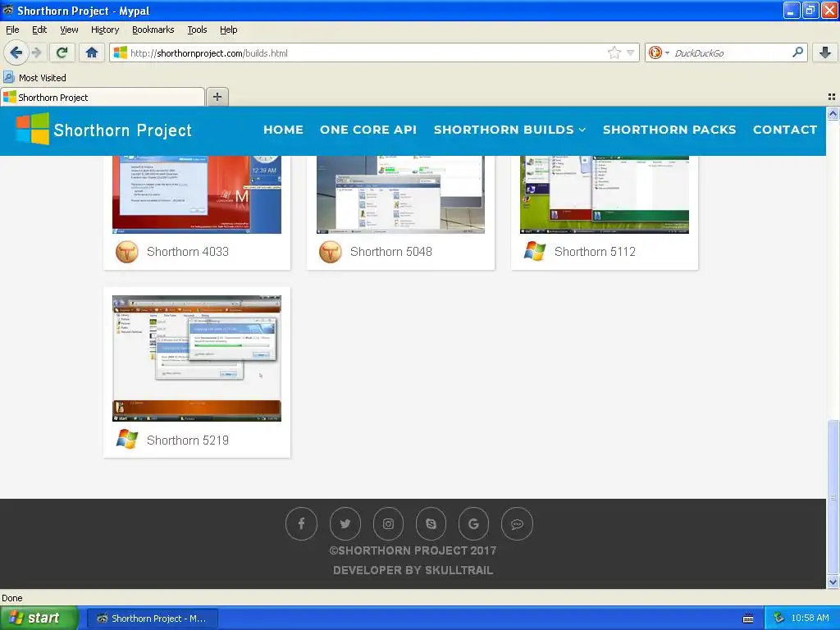Click the Done status bar text
The height and width of the screenshot is (630, 840).
pos(12,598)
